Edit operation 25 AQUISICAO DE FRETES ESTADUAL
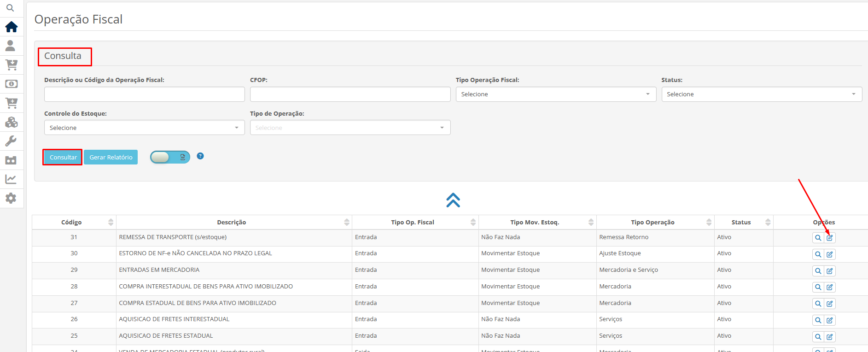The height and width of the screenshot is (352, 868). pyautogui.click(x=830, y=337)
